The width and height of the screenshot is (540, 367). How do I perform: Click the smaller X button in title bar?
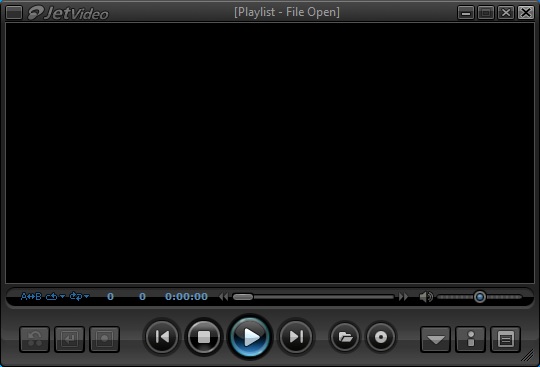[506, 13]
